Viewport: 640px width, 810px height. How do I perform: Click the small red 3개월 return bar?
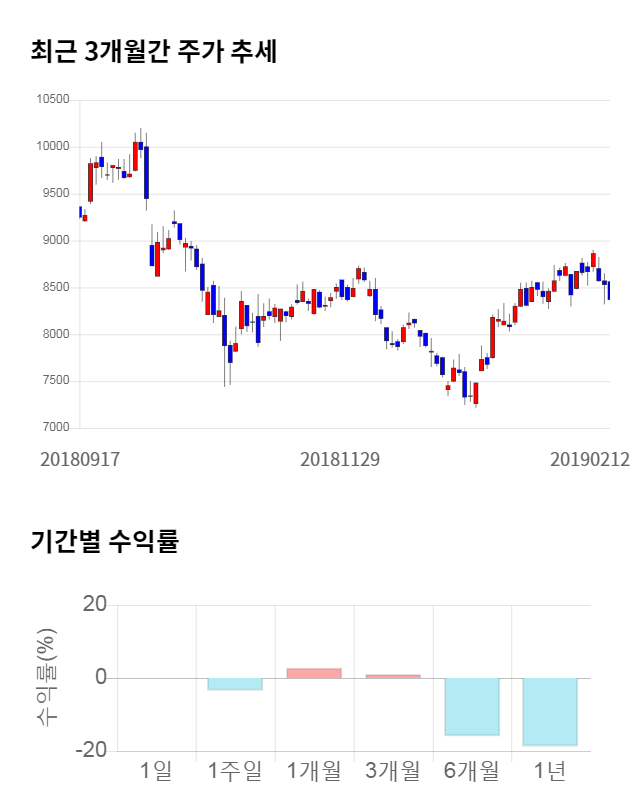(393, 676)
